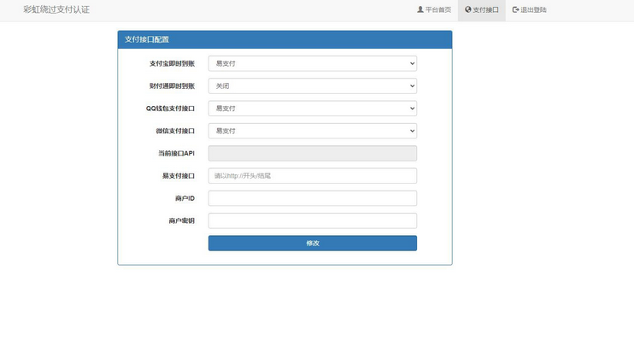This screenshot has height=364, width=634.
Task: Open the 支付宝即时到账 dropdown
Action: click(x=313, y=63)
